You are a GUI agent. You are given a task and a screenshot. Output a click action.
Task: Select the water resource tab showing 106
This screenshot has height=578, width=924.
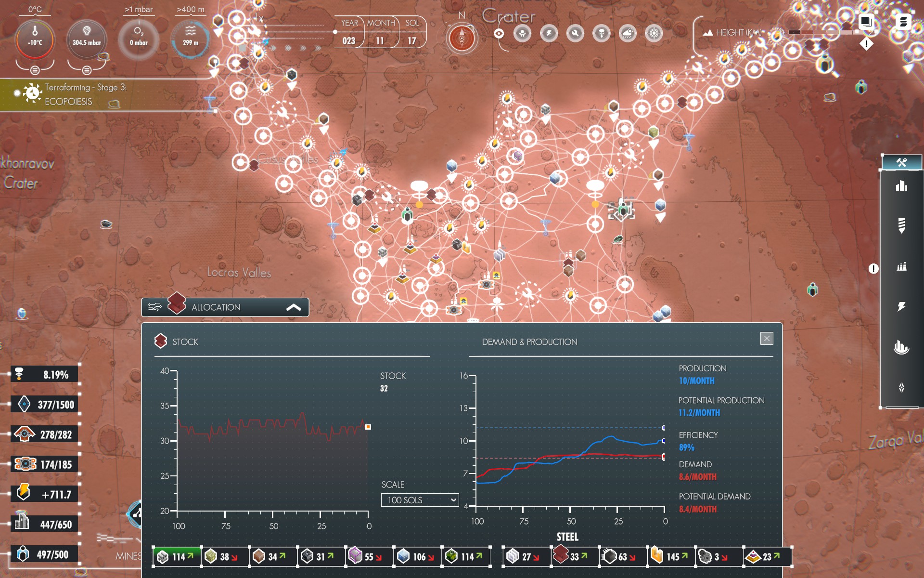[x=417, y=556]
